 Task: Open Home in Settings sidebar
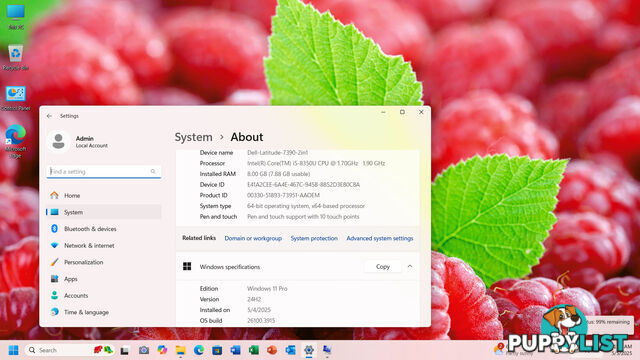click(x=104, y=196)
